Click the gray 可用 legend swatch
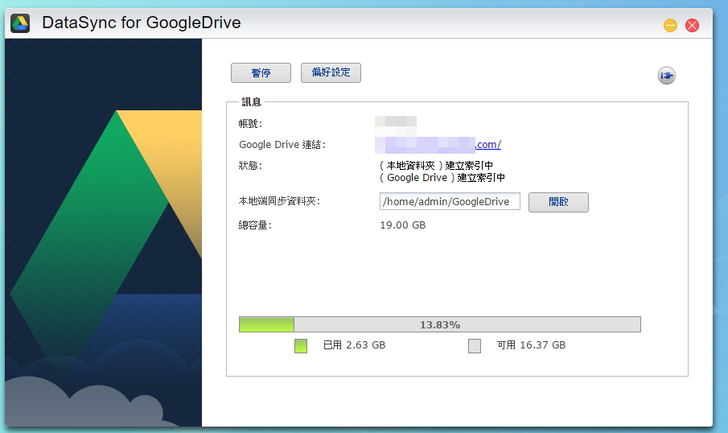Image resolution: width=728 pixels, height=433 pixels. click(474, 346)
